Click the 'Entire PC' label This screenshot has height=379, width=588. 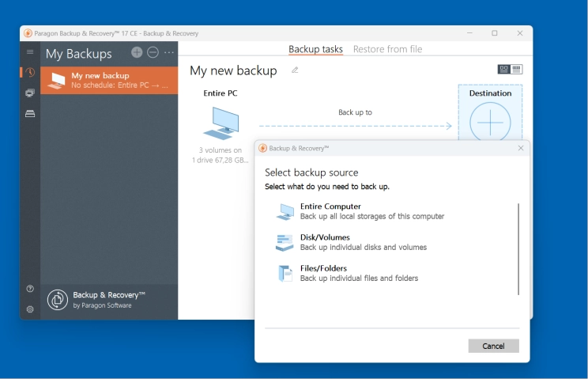point(220,93)
